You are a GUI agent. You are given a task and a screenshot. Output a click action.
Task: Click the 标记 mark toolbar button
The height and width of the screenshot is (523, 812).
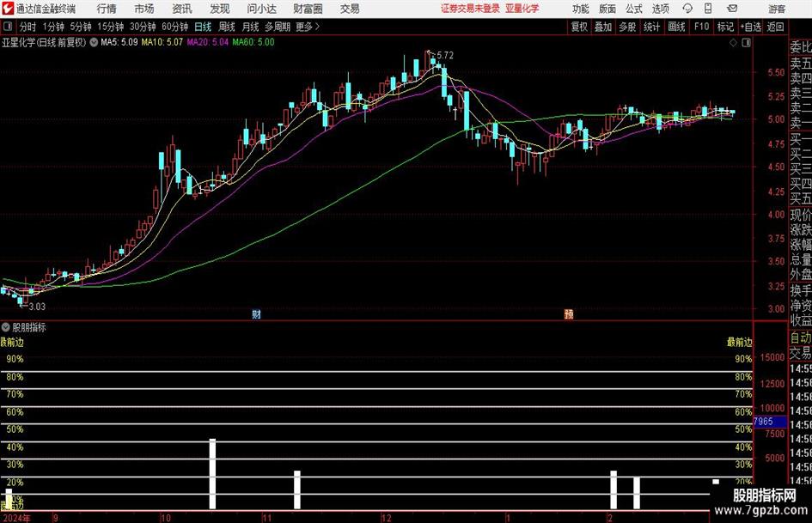click(725, 27)
